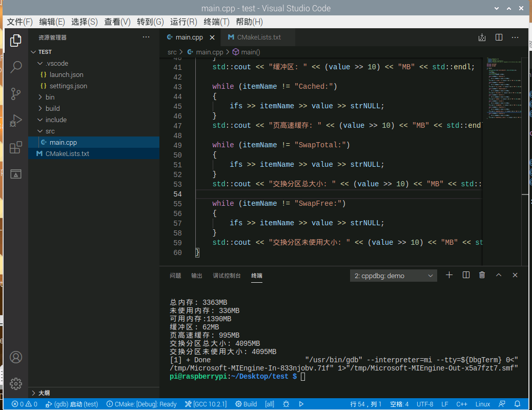Click CMake: [Debug]: Ready status
The image size is (532, 410).
point(141,404)
